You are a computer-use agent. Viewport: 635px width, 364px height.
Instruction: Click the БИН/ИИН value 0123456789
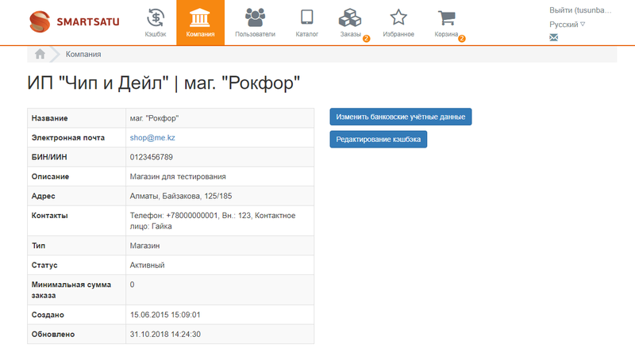tap(151, 157)
